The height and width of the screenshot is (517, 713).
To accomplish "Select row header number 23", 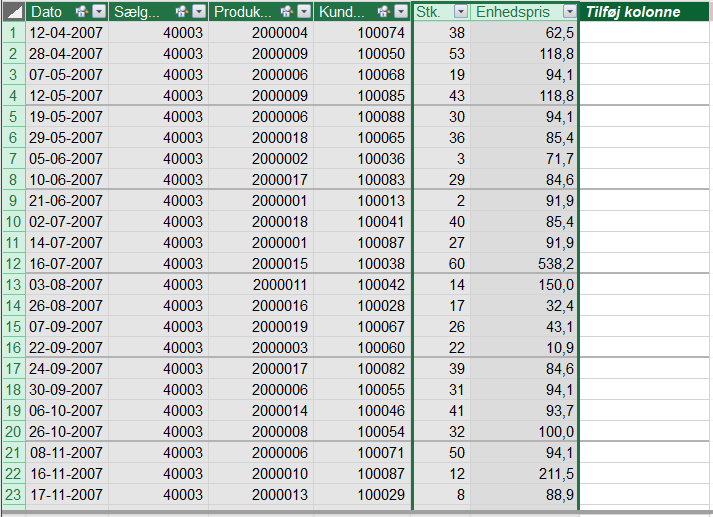I will tap(14, 495).
